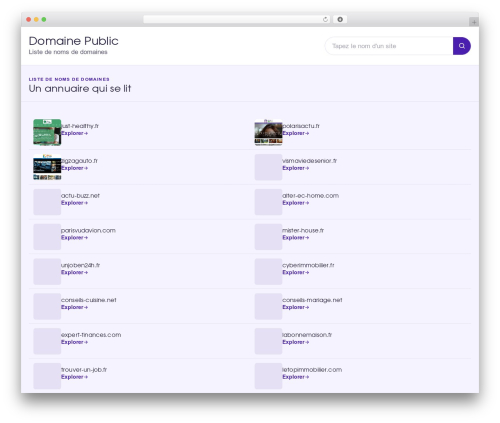Click Explorer link under mister-house.fr
Screen dimensions: 500x423
(296, 238)
